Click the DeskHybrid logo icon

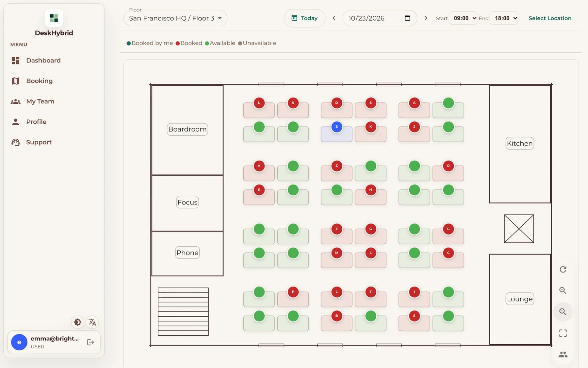click(54, 18)
